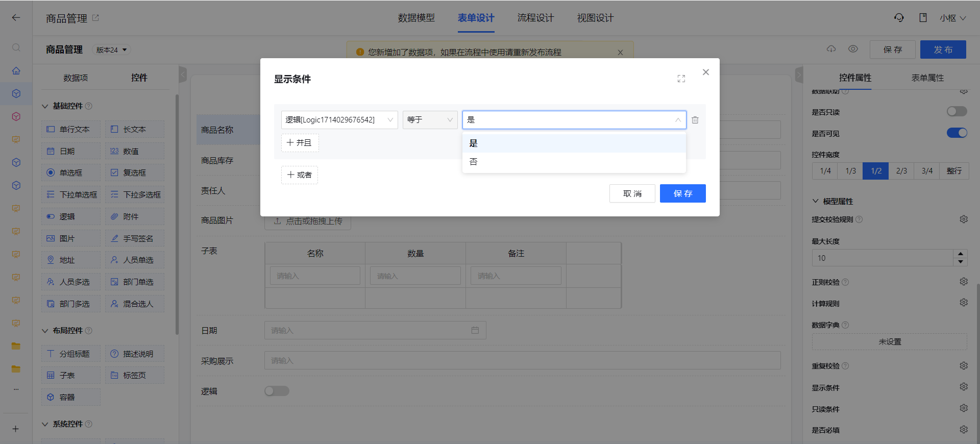Decrease 最大长度 with the down stepper
Viewport: 980px width, 444px height.
[961, 262]
